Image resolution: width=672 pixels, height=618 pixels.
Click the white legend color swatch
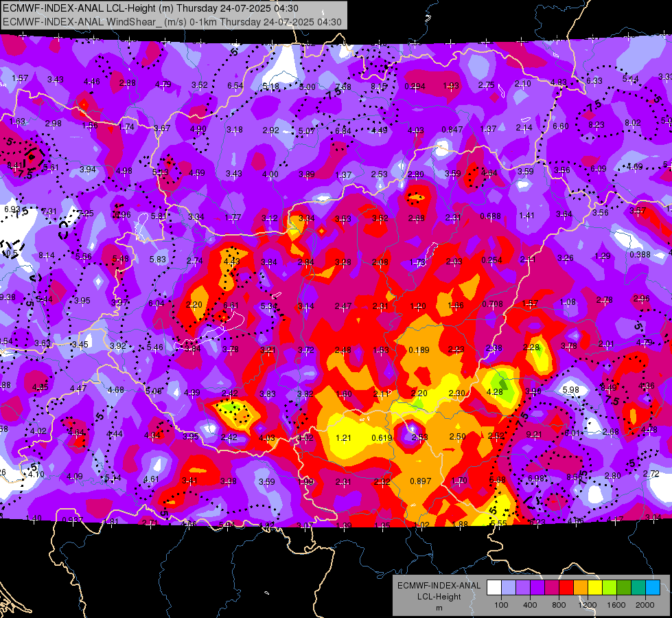[x=494, y=587]
